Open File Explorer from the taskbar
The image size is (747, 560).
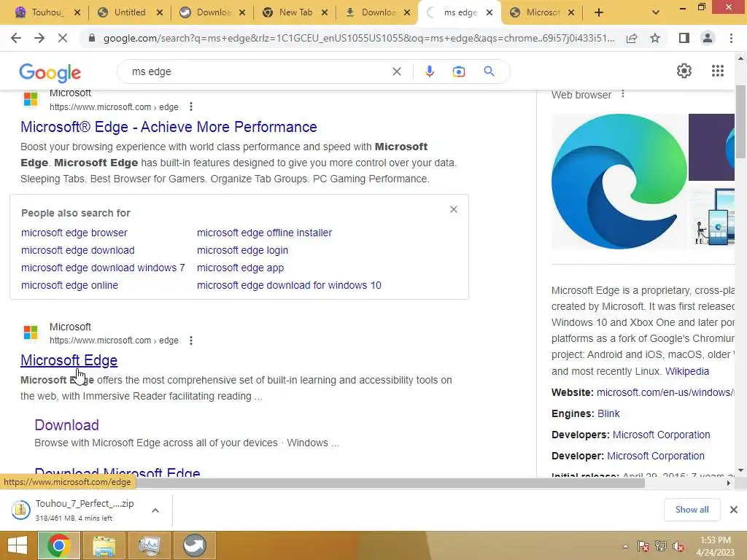coord(104,545)
